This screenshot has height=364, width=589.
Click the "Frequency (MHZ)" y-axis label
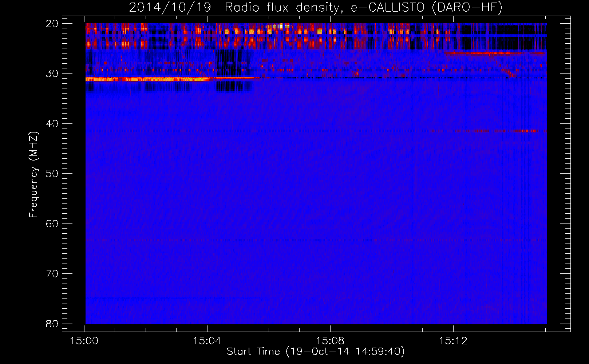33,175
